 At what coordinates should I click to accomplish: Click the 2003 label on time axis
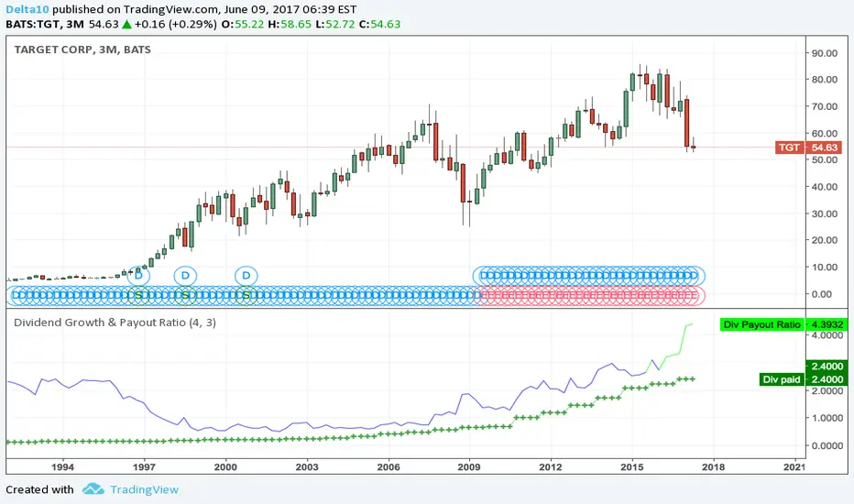pyautogui.click(x=307, y=467)
